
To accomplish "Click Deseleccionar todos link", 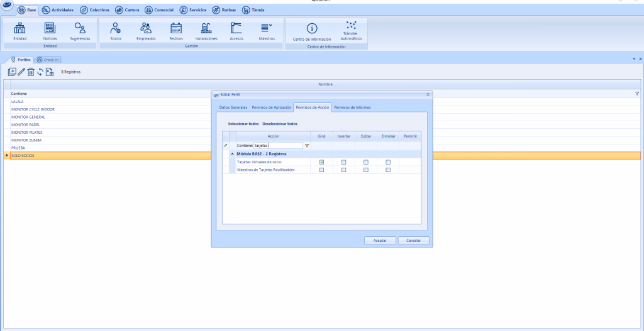I will click(280, 124).
